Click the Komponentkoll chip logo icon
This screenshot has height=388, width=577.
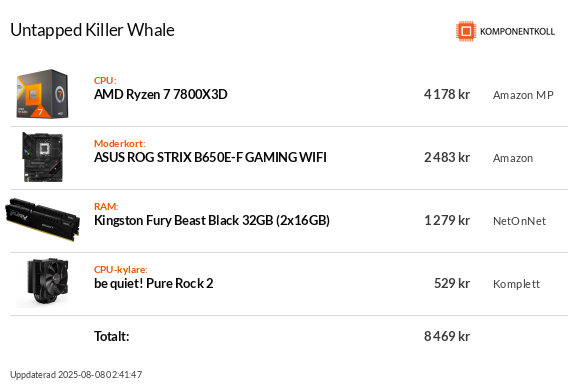(x=466, y=31)
